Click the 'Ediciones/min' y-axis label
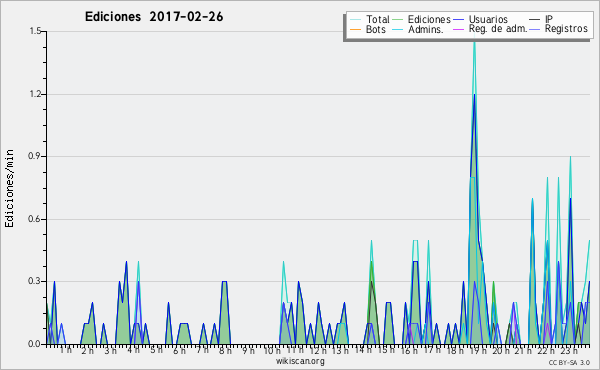The image size is (600, 370). pos(9,188)
